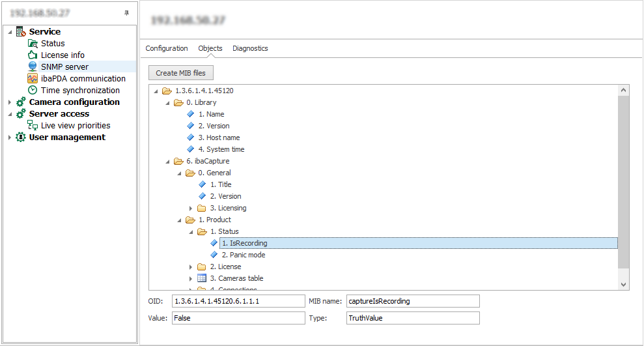Click the 1. Product folder icon

click(190, 220)
